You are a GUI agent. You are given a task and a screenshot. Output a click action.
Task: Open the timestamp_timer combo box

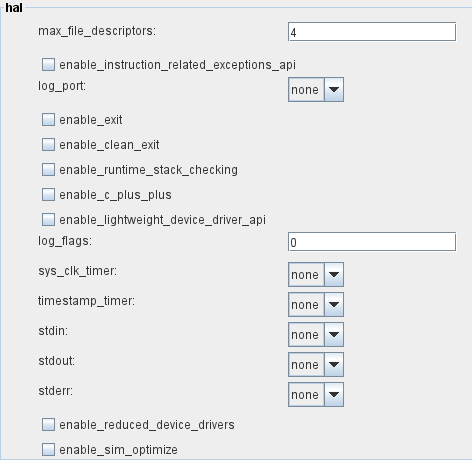point(316,305)
